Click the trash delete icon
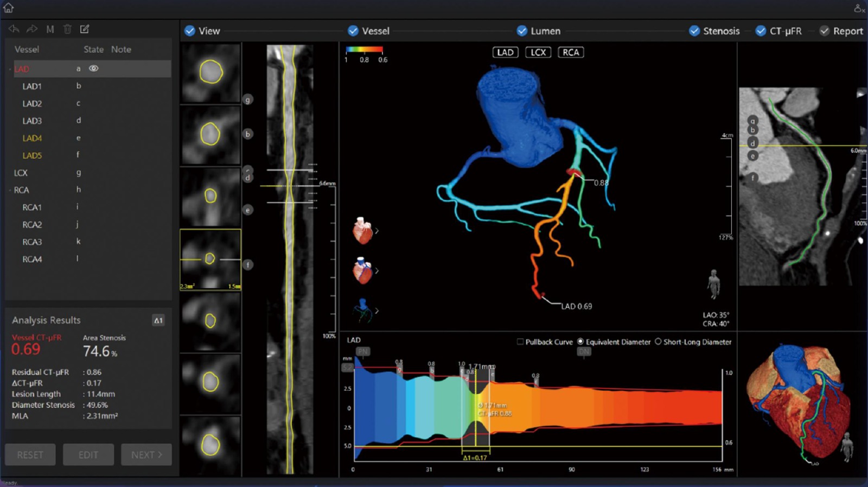Screen dimensions: 868x487 coord(67,29)
